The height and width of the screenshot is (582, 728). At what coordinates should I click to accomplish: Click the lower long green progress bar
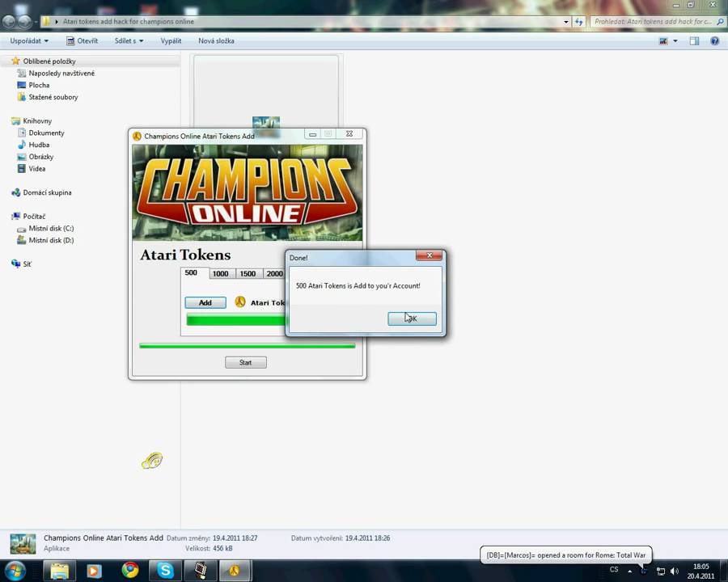point(247,346)
